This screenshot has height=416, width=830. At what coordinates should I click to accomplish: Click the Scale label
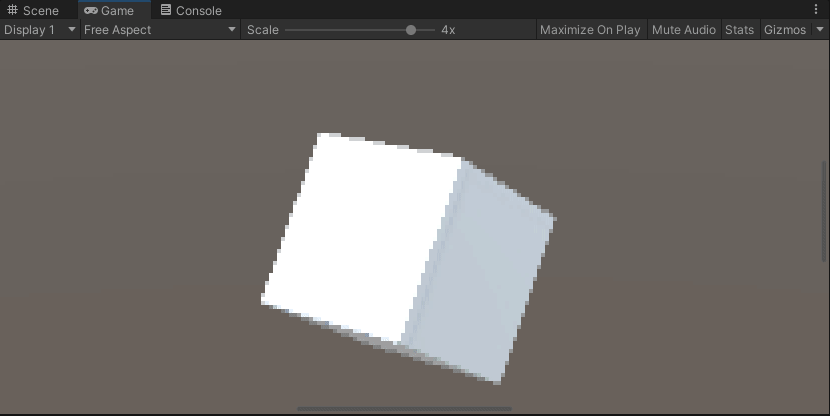[263, 30]
